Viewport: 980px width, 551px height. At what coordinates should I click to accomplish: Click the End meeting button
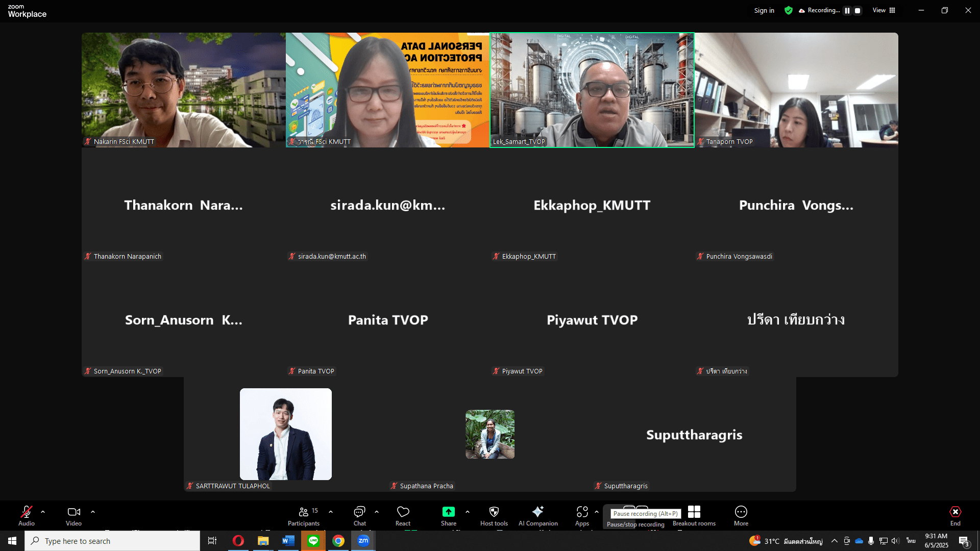(955, 515)
